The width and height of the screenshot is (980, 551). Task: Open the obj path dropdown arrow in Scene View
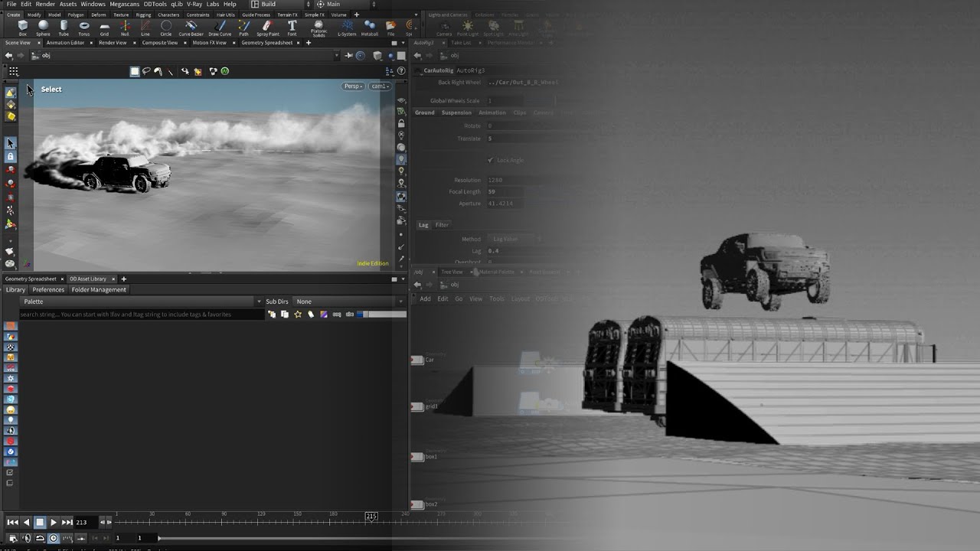click(336, 55)
